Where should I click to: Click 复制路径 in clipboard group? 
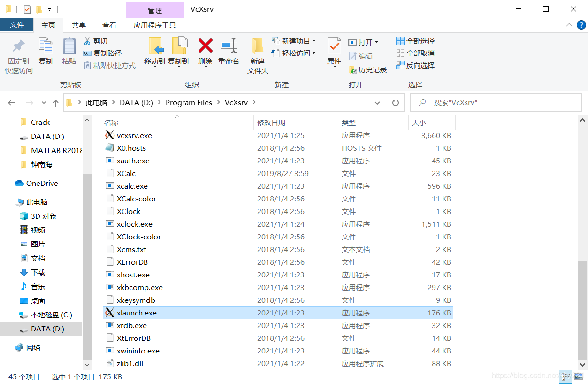[102, 54]
